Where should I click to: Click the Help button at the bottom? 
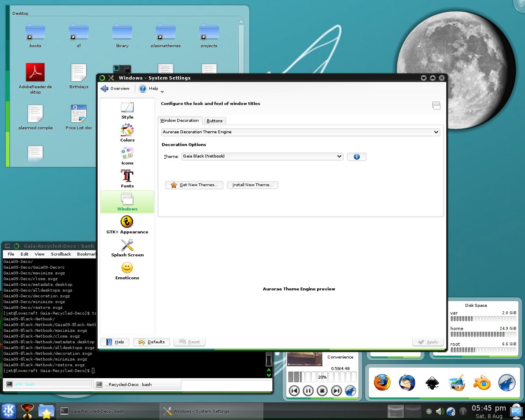point(115,342)
